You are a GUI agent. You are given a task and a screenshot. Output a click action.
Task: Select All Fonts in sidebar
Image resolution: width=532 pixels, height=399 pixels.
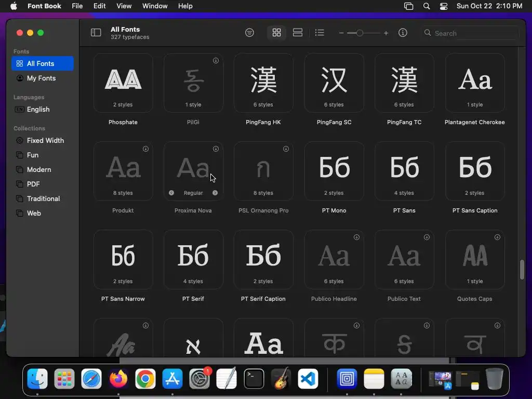click(x=43, y=63)
